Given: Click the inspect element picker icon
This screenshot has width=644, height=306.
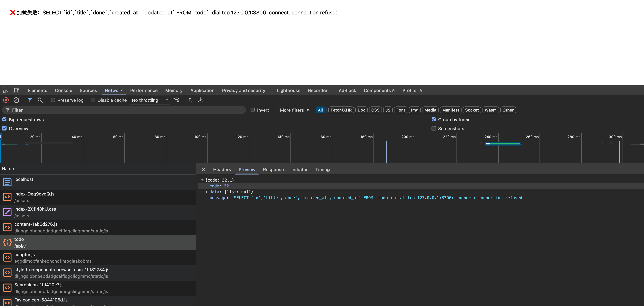Looking at the screenshot, I should coord(6,90).
